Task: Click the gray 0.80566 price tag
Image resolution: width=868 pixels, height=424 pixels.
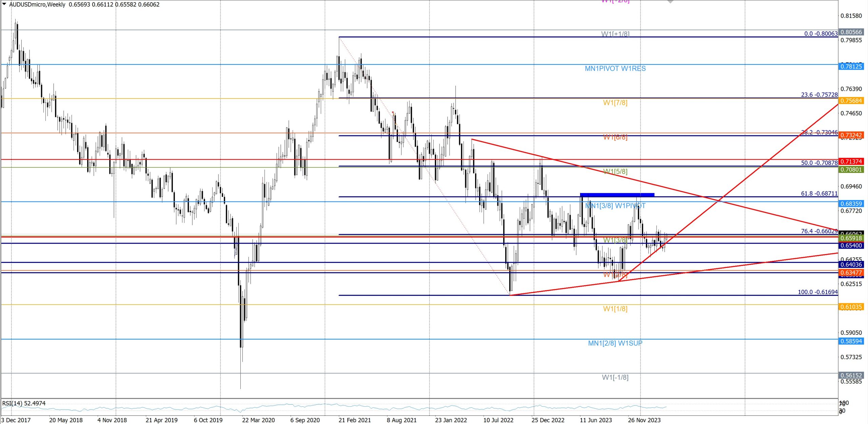Action: point(851,32)
